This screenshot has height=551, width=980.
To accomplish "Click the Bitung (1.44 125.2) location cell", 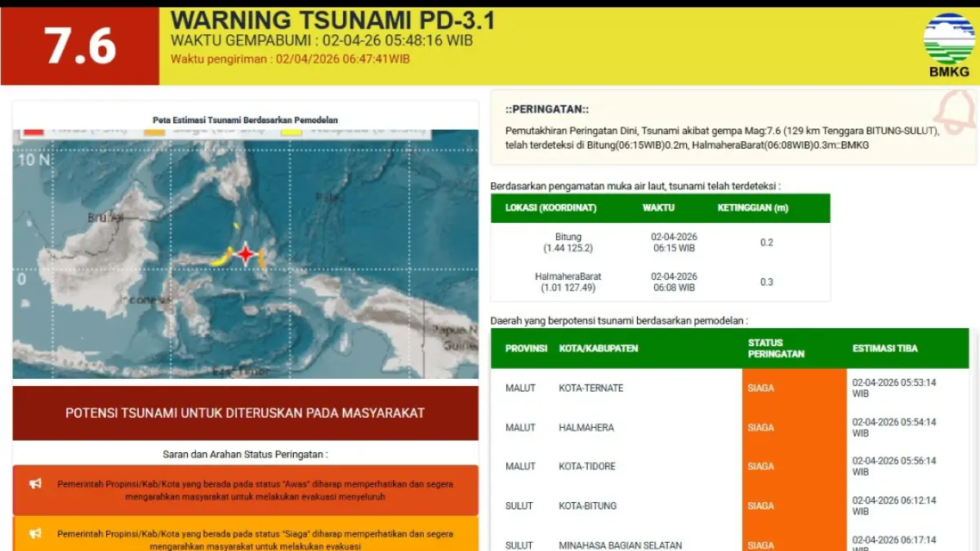I will 568,242.
